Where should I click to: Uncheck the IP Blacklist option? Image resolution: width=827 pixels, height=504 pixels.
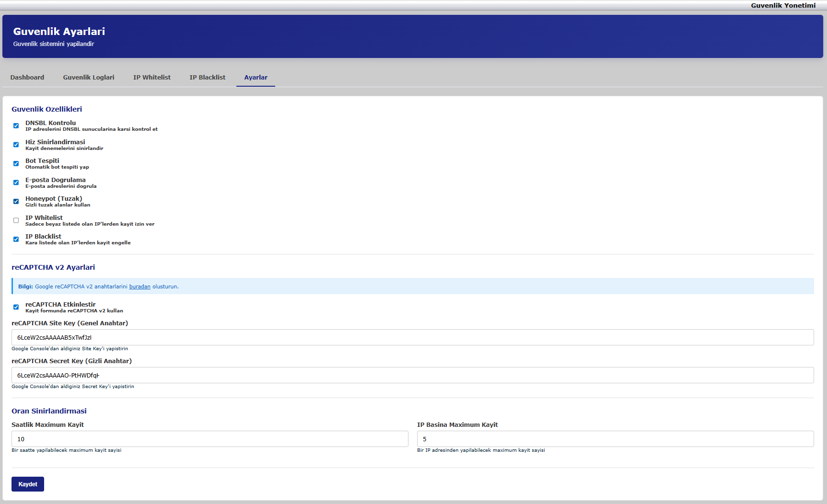click(16, 240)
